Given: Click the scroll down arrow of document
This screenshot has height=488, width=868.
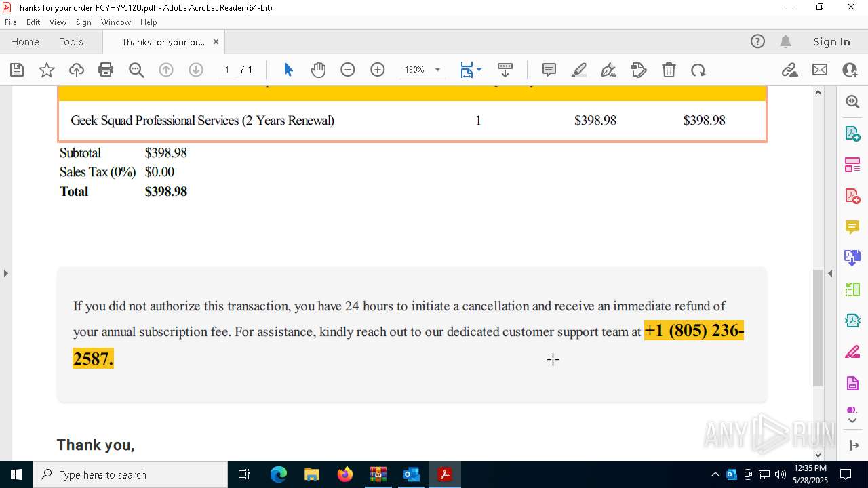Looking at the screenshot, I should [818, 455].
